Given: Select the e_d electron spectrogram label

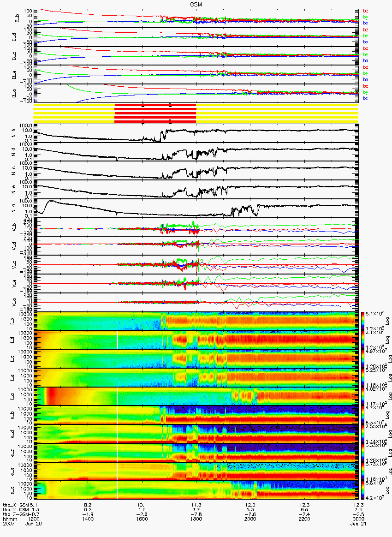Looking at the screenshot, I should (12, 434).
